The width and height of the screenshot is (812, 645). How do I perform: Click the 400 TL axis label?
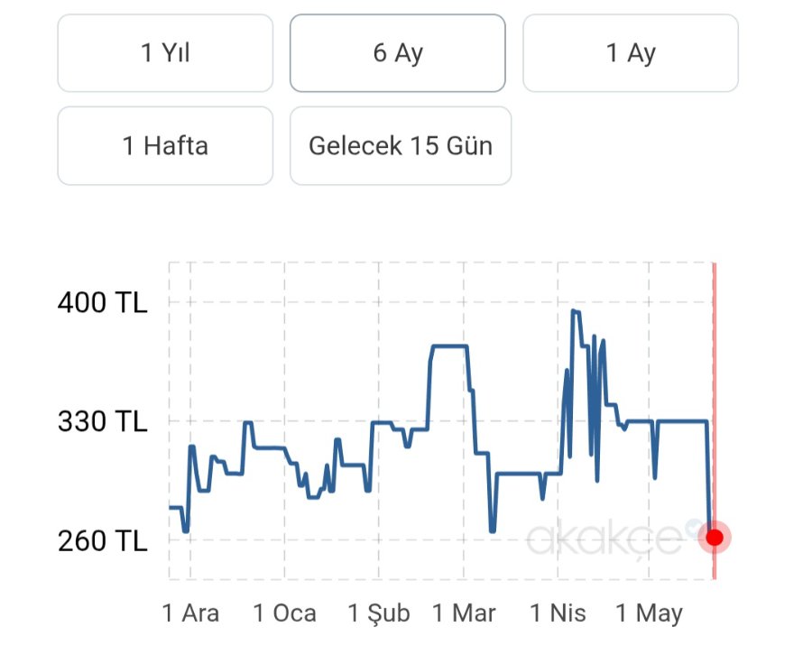point(102,302)
